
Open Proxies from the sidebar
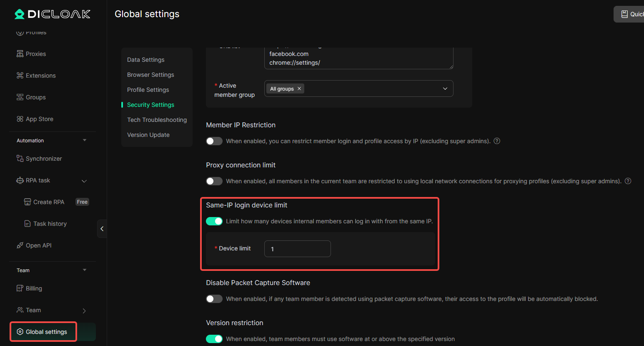point(31,54)
